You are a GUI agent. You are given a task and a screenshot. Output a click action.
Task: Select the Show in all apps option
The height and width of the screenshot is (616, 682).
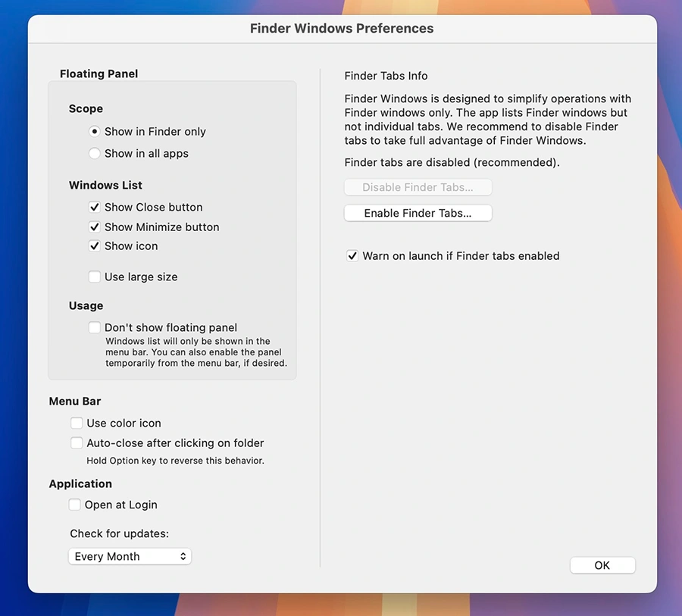tap(95, 153)
